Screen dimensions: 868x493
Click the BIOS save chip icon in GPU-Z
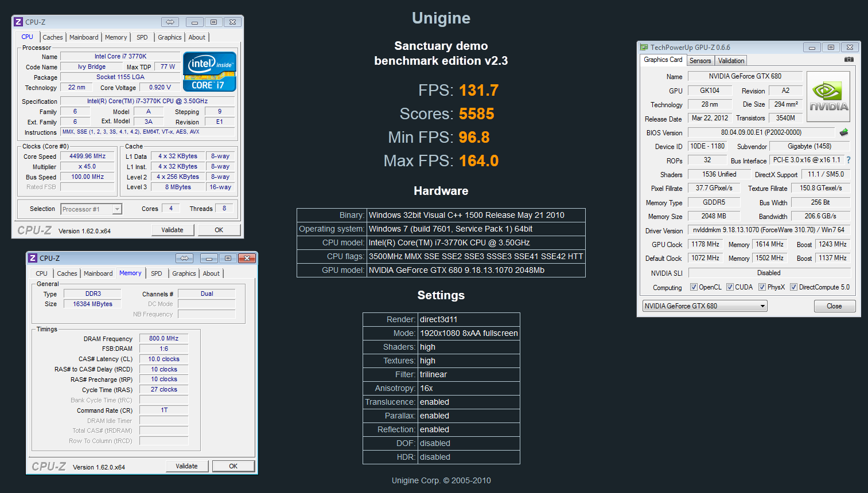844,132
